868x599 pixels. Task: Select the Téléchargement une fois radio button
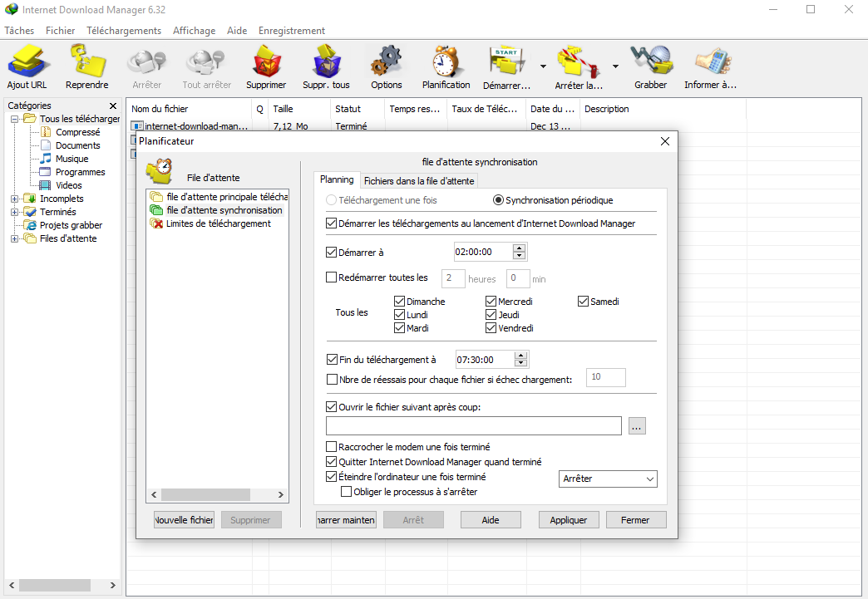click(331, 200)
